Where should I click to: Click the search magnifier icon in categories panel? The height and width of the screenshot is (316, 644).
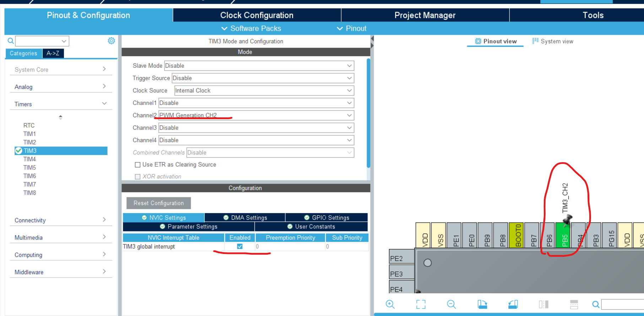[x=11, y=41]
